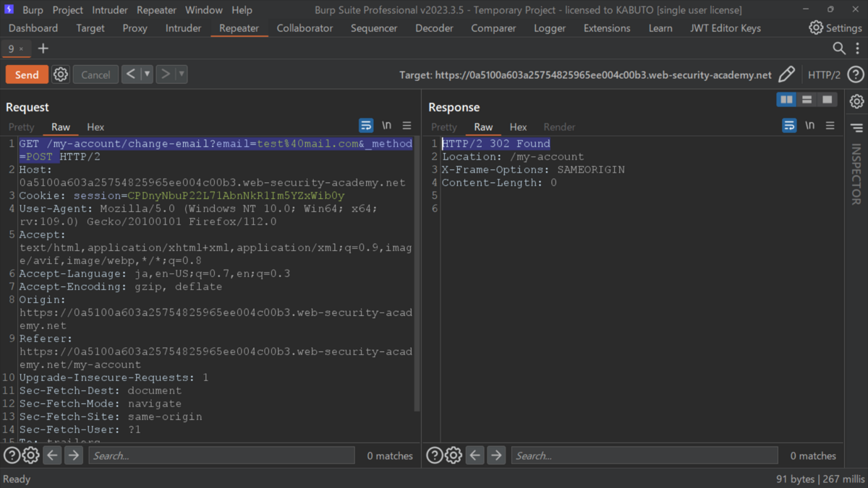Click the Burp Suite logo icon
The height and width of the screenshot is (488, 868).
point(9,9)
